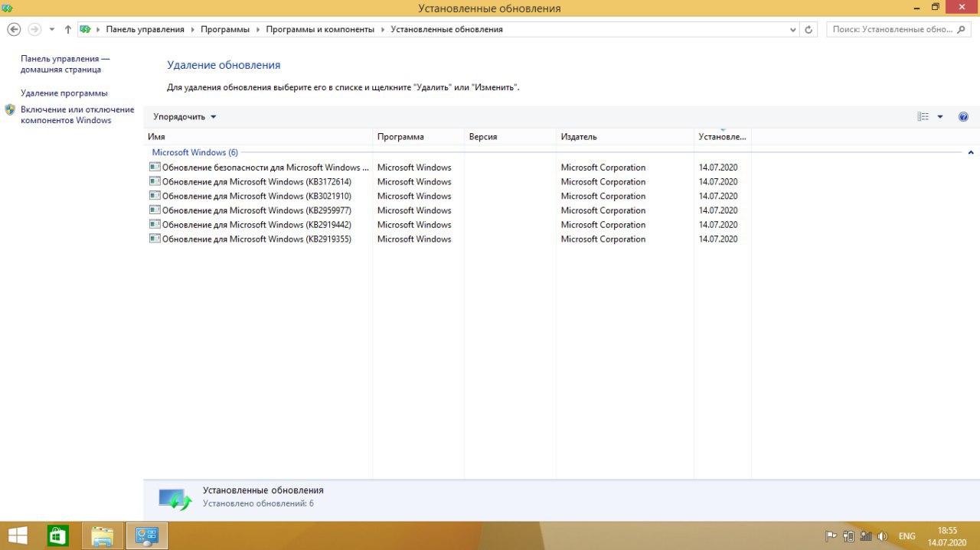The width and height of the screenshot is (980, 550).
Task: Open Включение или отключение компонентов Windows
Action: coord(77,115)
